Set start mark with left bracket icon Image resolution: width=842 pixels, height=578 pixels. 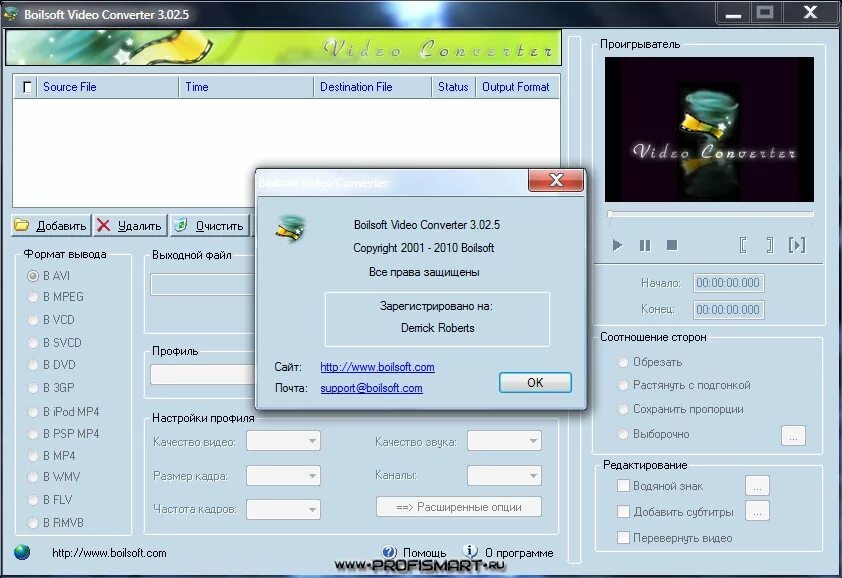coord(743,245)
